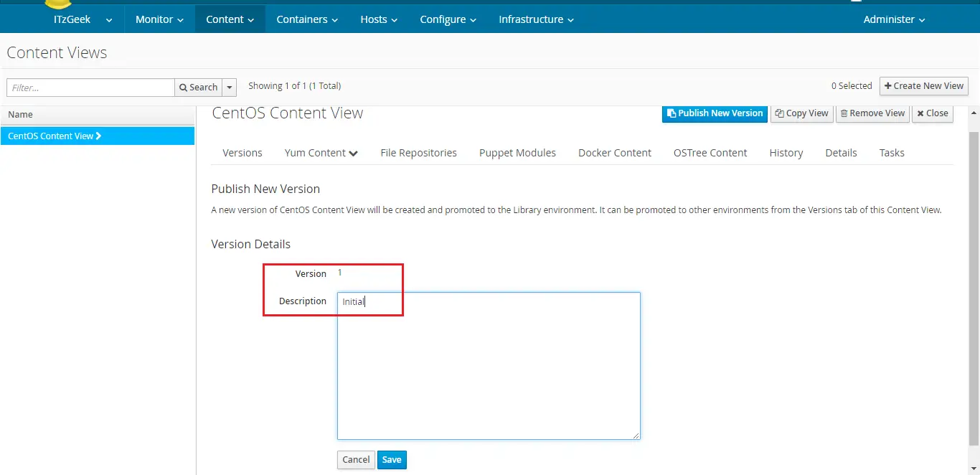Open the Monitor menu

(159, 19)
